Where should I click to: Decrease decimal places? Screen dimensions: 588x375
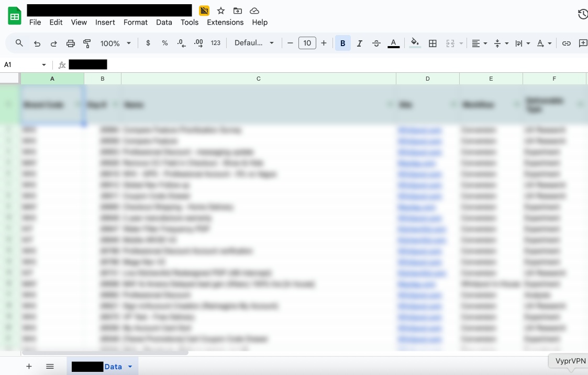pyautogui.click(x=181, y=43)
